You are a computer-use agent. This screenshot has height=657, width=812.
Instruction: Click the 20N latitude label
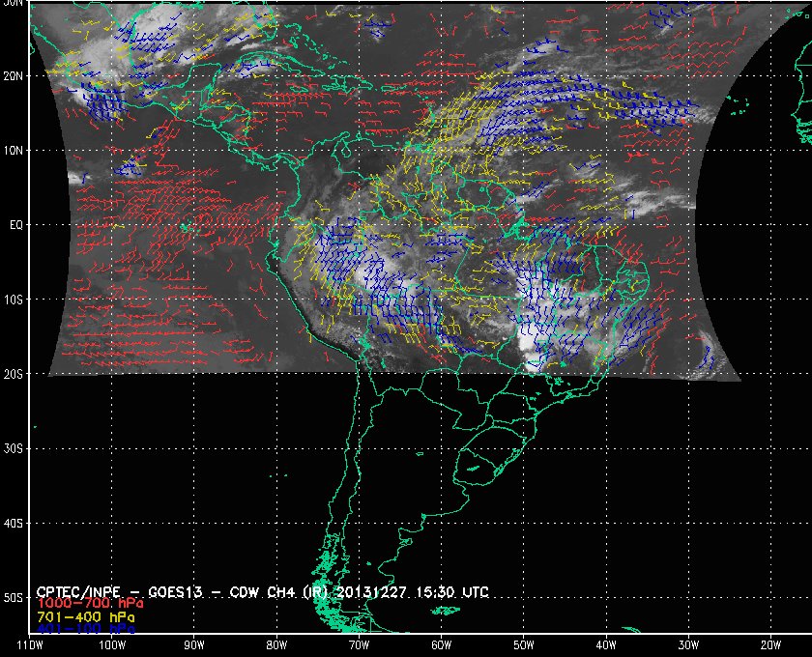point(13,76)
